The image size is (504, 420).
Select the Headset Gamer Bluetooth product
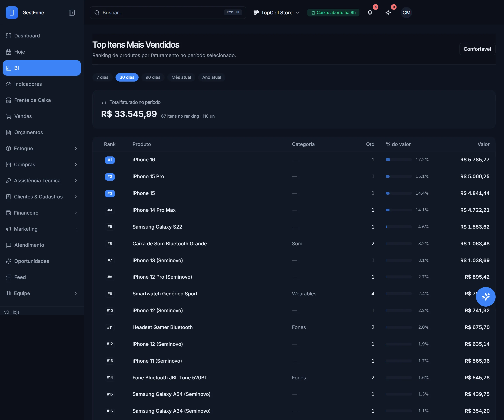tap(162, 327)
